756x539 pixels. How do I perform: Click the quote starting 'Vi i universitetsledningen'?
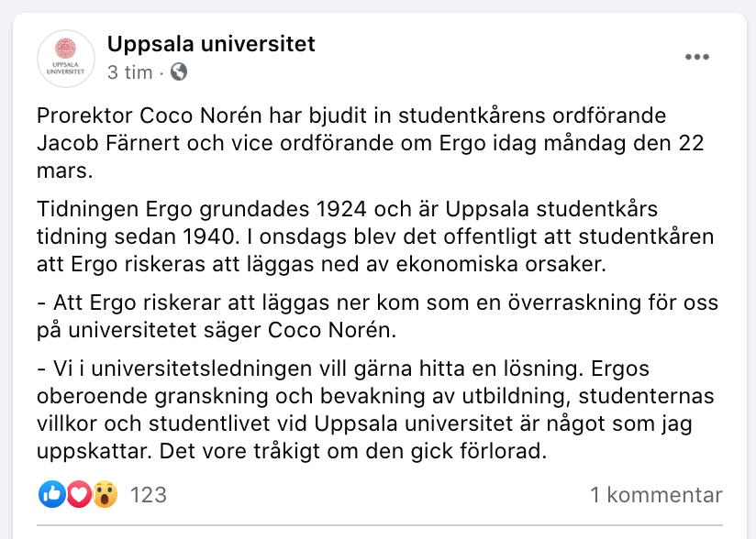375,410
